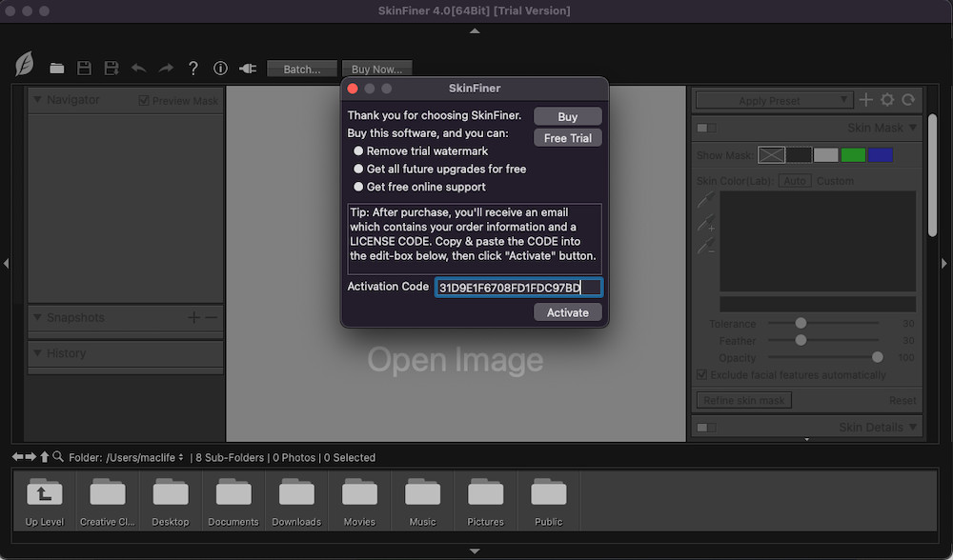Collapse the Navigator panel
The width and height of the screenshot is (953, 560).
pos(37,99)
